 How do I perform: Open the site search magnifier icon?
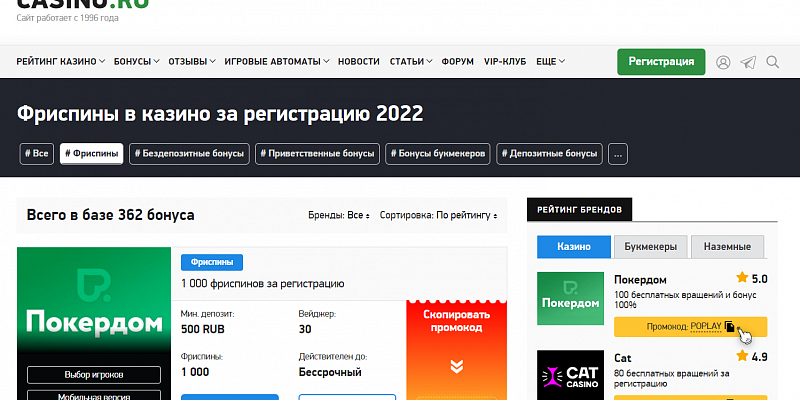(773, 62)
